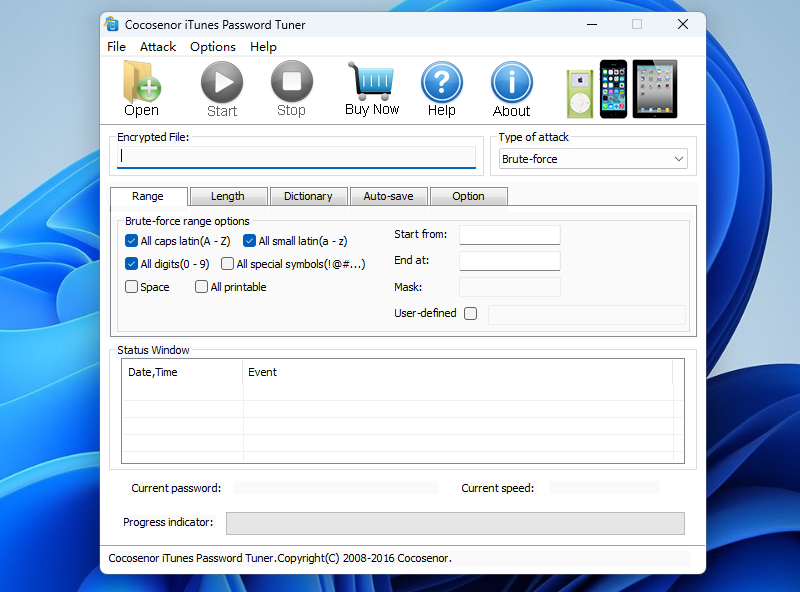This screenshot has height=592, width=800.
Task: Tick the User-defined checkbox
Action: [471, 313]
